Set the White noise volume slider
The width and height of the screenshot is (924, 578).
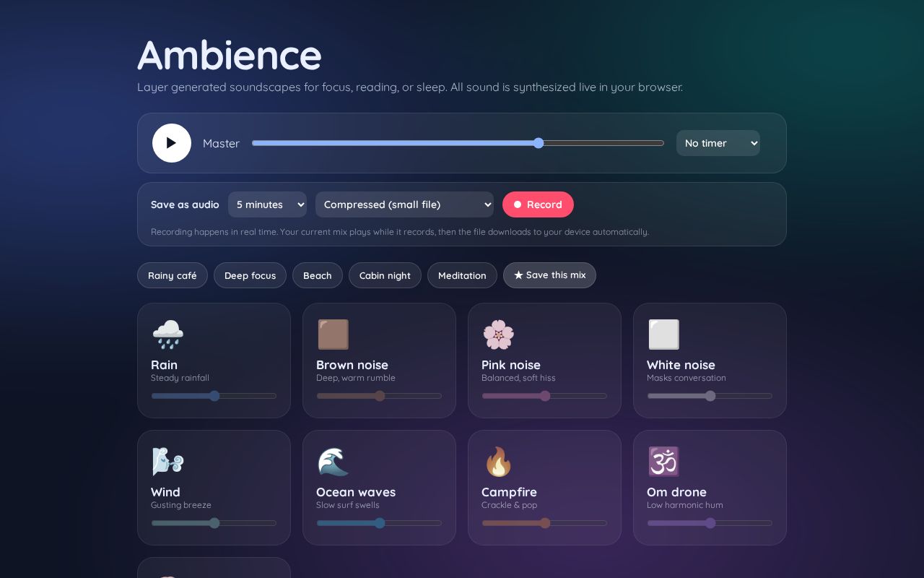pyautogui.click(x=710, y=396)
